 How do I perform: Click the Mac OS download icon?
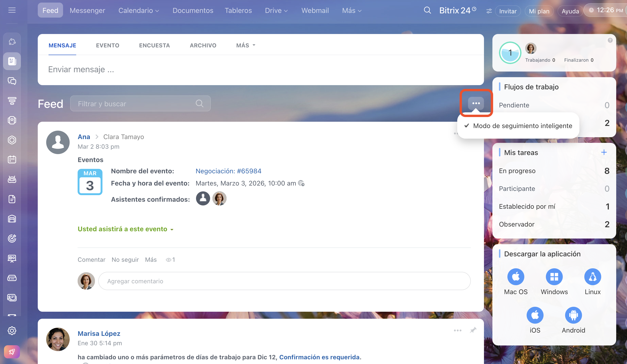click(516, 277)
